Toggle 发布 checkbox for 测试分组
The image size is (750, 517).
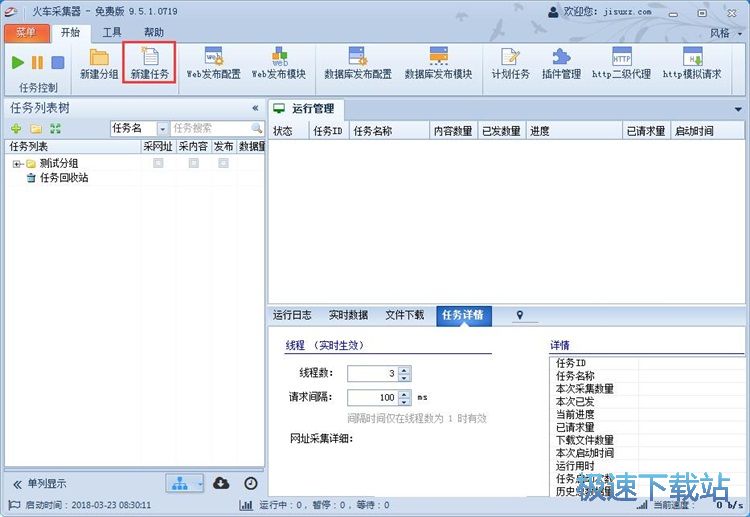pyautogui.click(x=223, y=163)
